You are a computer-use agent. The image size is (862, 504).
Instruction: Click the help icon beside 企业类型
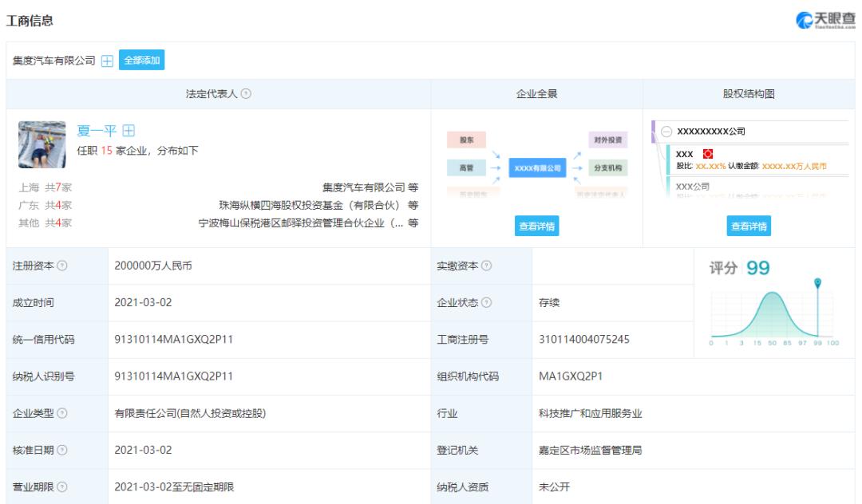pos(62,414)
